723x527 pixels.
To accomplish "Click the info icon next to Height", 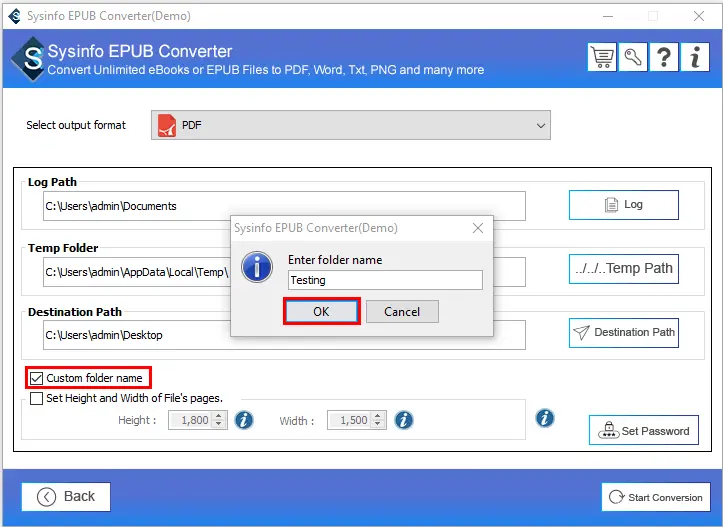I will [x=244, y=420].
